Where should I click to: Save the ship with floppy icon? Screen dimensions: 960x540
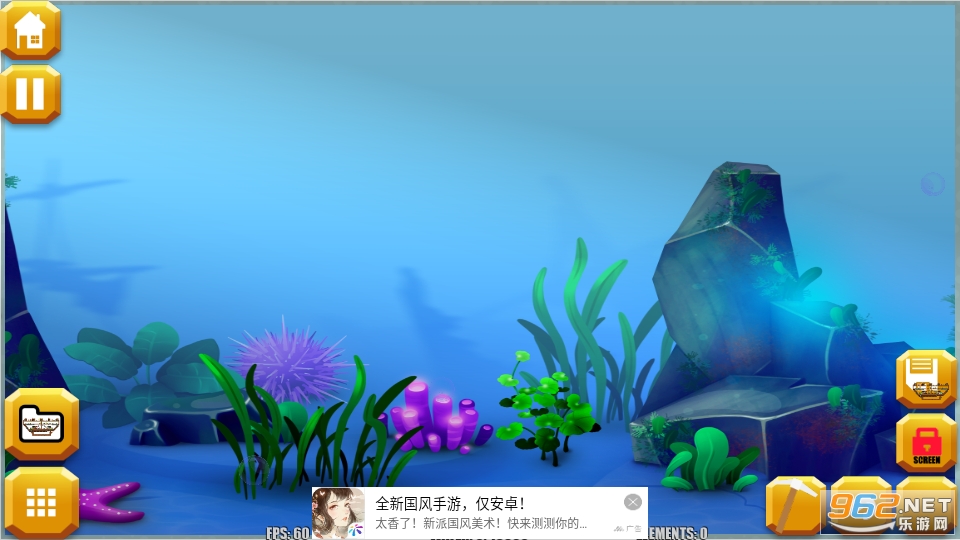926,379
